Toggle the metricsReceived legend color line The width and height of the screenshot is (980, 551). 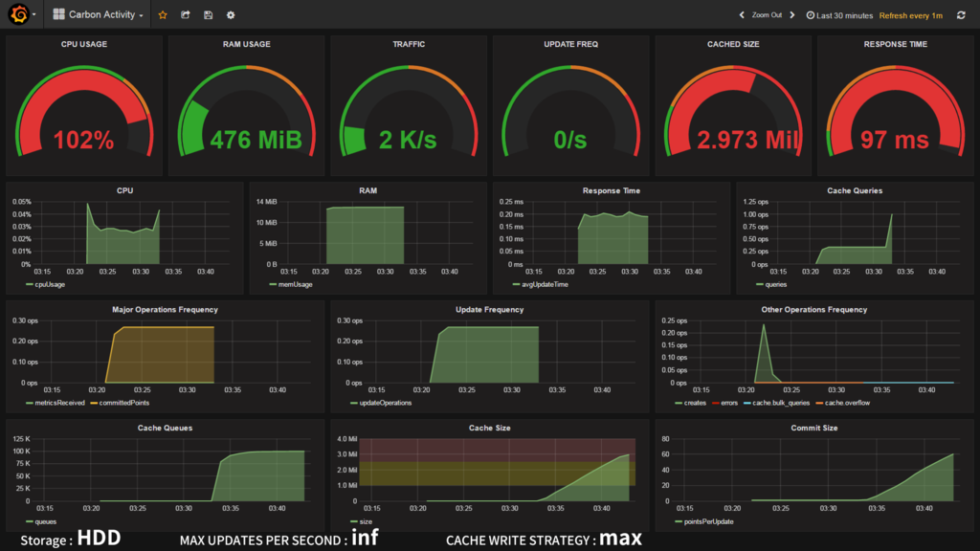pos(30,403)
